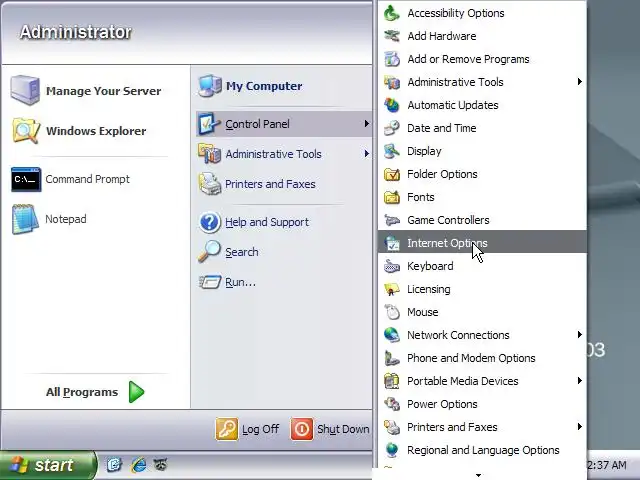Click Notepad text label
This screenshot has width=640, height=480.
[x=66, y=219]
